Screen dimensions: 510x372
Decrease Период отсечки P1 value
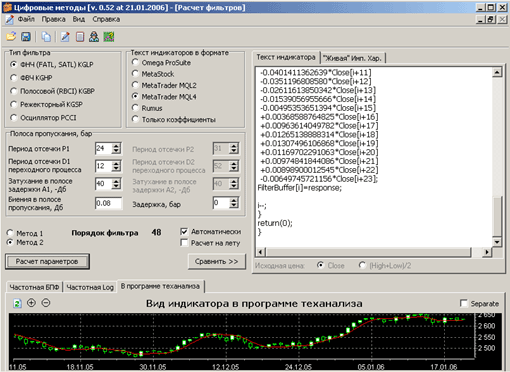pyautogui.click(x=116, y=151)
